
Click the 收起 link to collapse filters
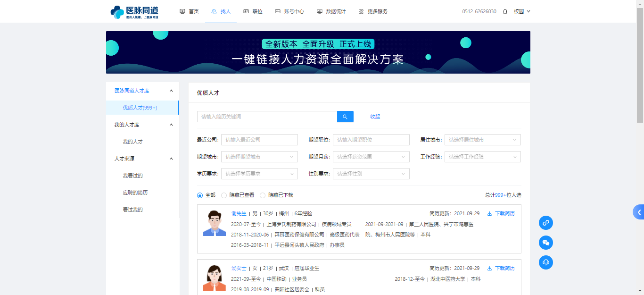[375, 117]
